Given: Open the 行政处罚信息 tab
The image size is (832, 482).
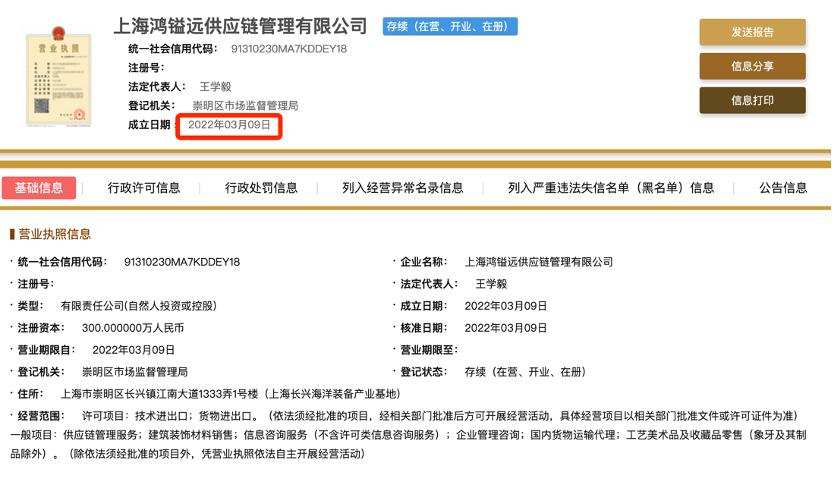Looking at the screenshot, I should pyautogui.click(x=261, y=187).
